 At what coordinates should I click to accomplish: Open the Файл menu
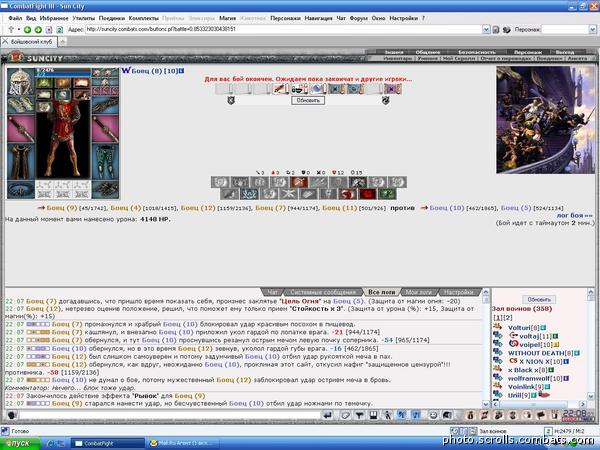click(x=15, y=18)
